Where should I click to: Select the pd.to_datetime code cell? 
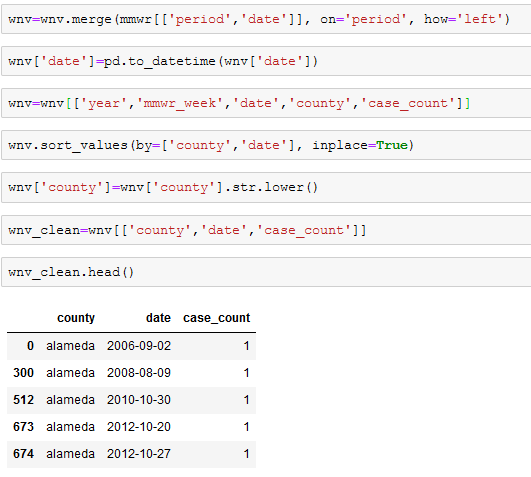coord(266,61)
